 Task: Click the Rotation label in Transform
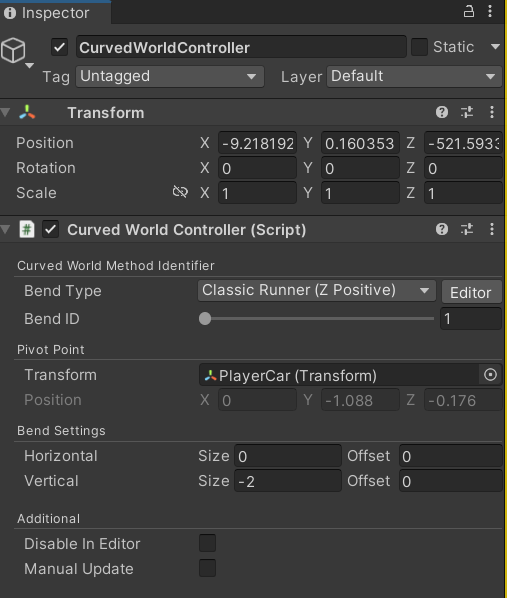(46, 168)
